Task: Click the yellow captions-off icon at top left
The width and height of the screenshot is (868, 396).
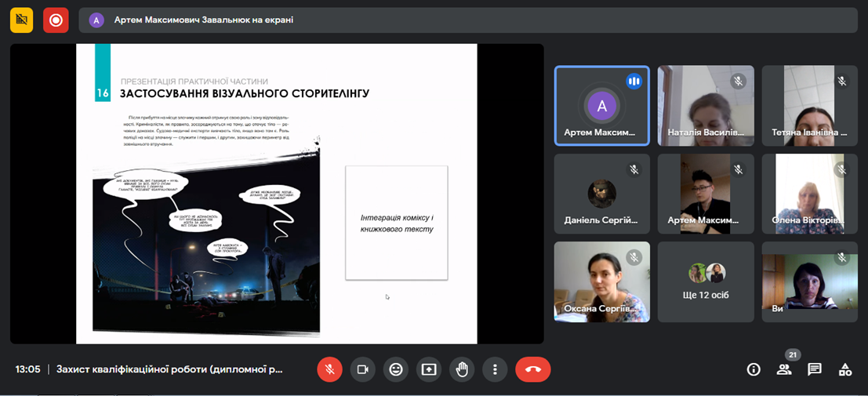Action: (x=22, y=20)
